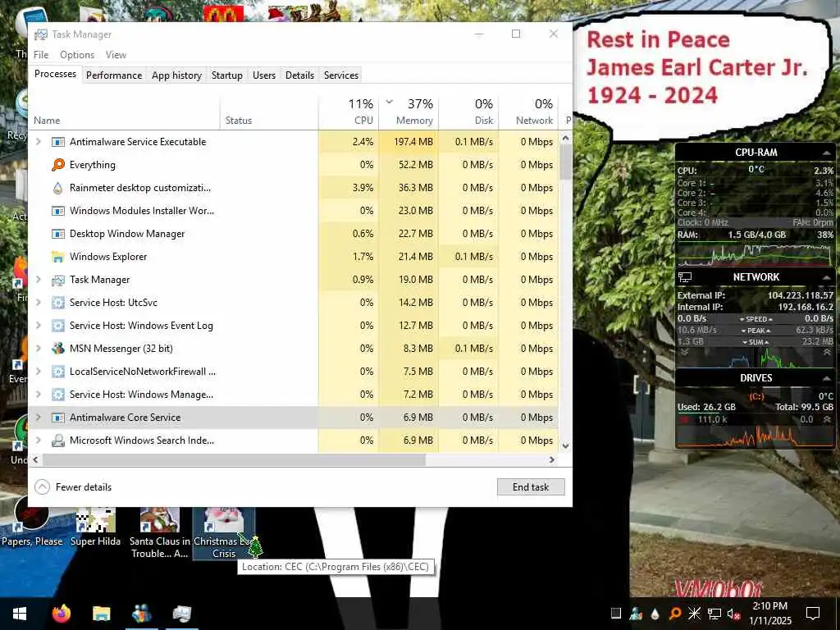This screenshot has height=630, width=840.
Task: Click the Antimalware Service Executable icon
Action: [x=58, y=142]
